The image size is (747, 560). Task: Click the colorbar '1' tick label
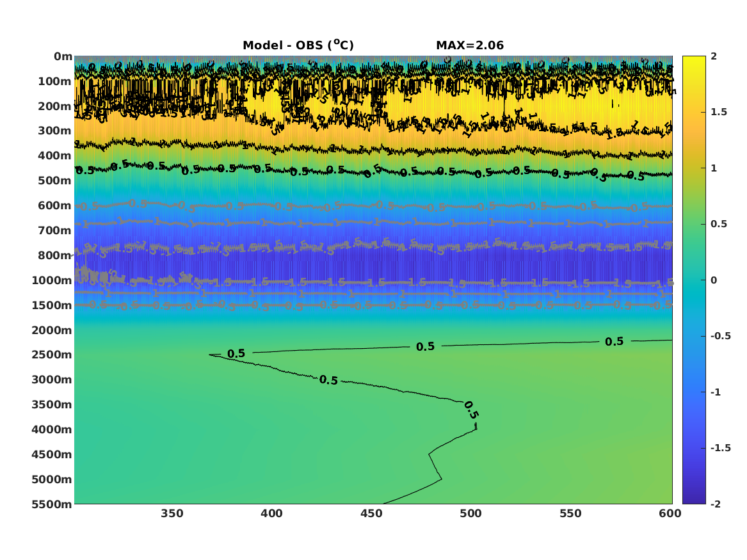coord(714,168)
